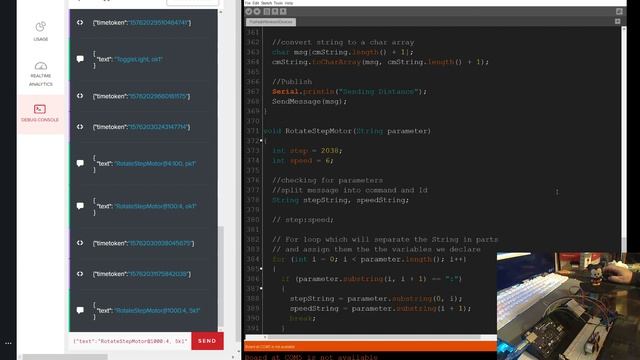This screenshot has height=360, width=640.
Task: Click the code editor horizontal scrollbar
Action: point(373,338)
